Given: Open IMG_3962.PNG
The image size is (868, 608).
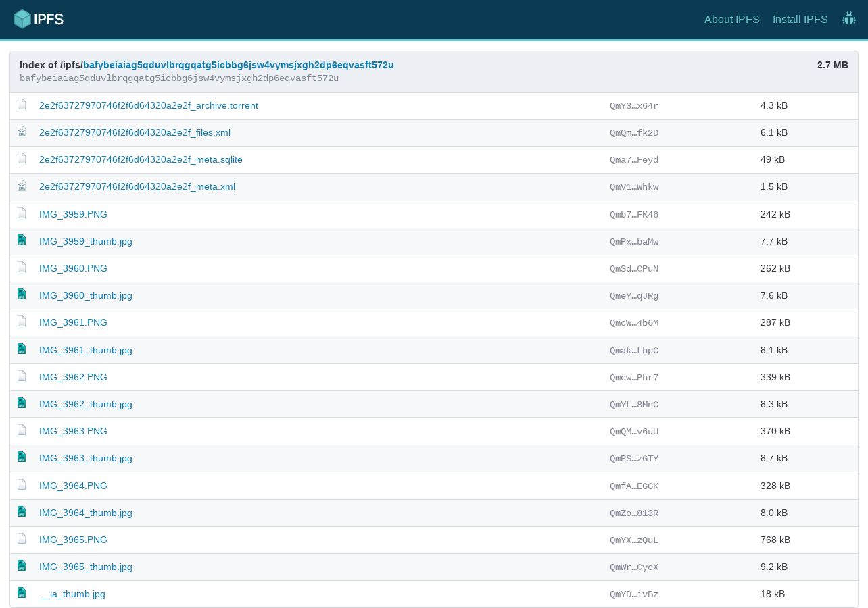Looking at the screenshot, I should (x=73, y=377).
